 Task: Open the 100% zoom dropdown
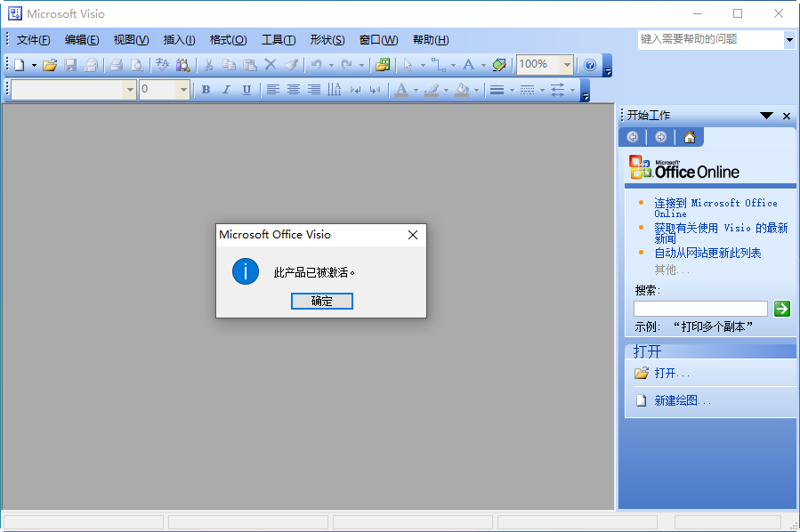[x=567, y=65]
